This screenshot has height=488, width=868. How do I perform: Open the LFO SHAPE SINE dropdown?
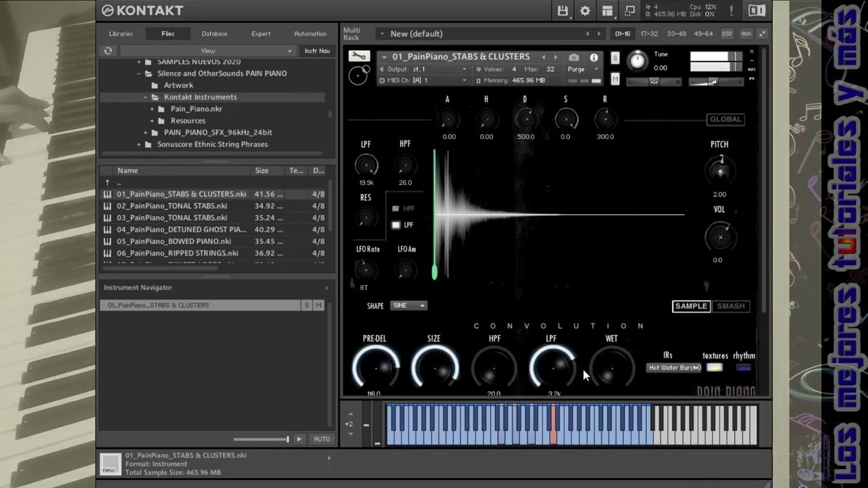408,306
